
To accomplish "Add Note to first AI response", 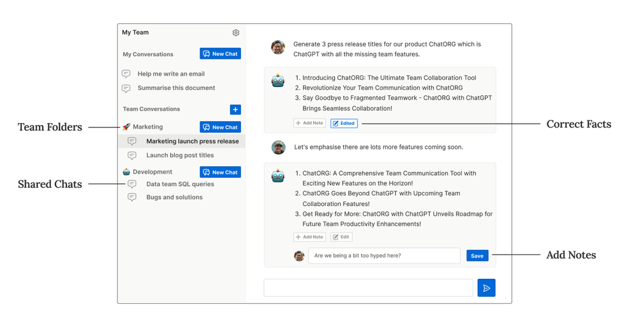I will (310, 123).
